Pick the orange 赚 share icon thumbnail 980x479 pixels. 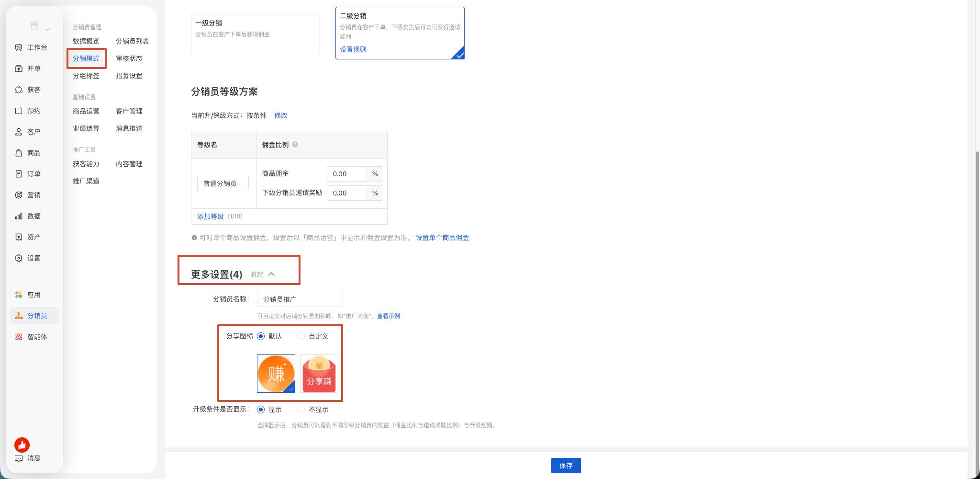click(276, 374)
